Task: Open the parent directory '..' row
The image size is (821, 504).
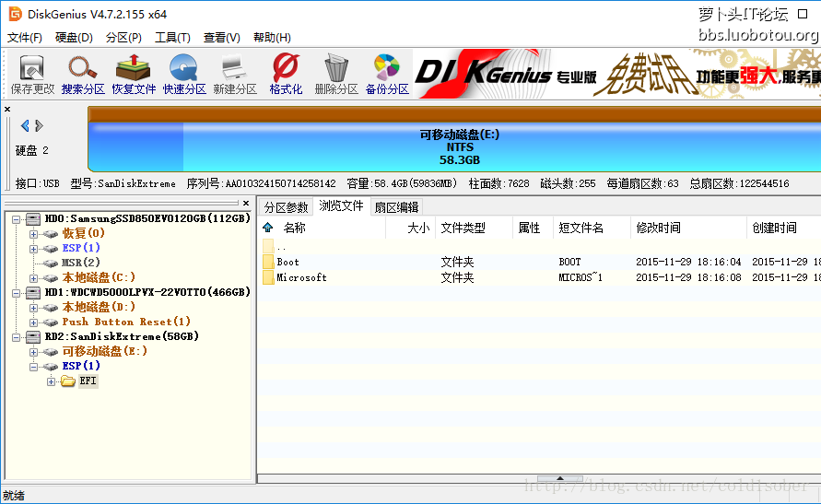Action: pyautogui.click(x=539, y=247)
